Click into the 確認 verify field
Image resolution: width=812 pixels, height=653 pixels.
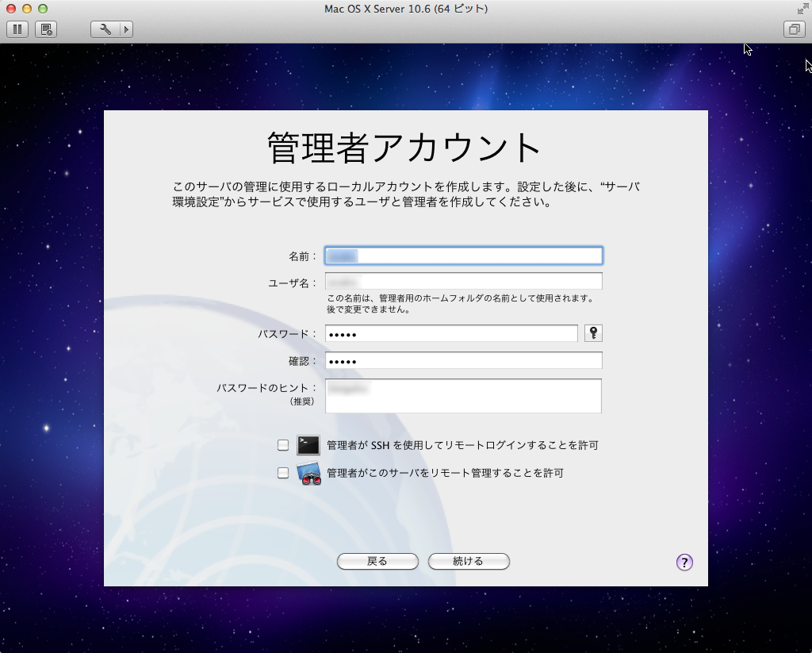463,361
